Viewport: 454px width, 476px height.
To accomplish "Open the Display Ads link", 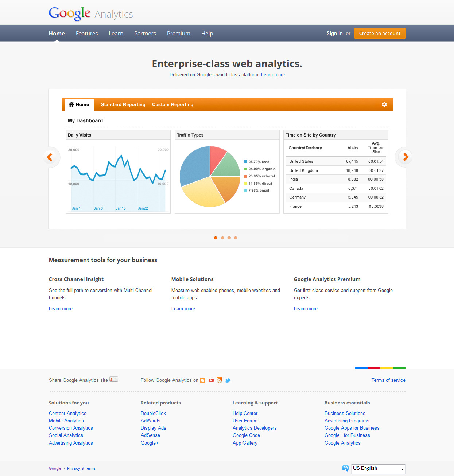I will (154, 428).
